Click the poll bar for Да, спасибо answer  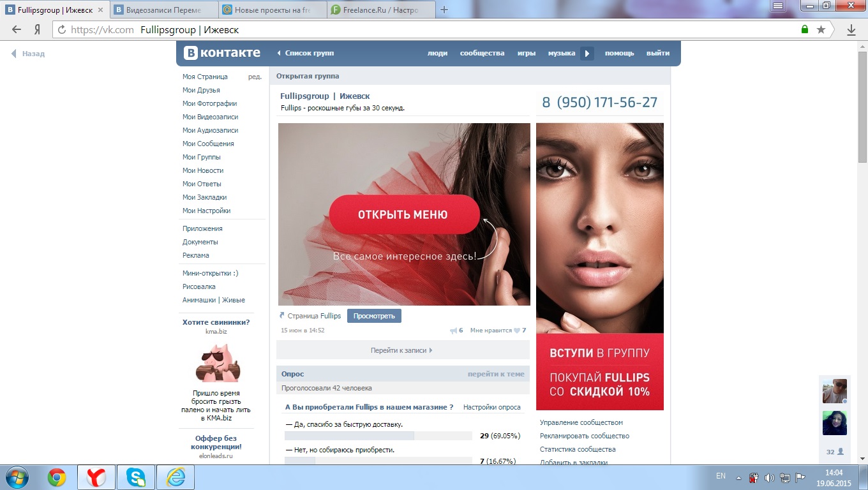coord(378,436)
